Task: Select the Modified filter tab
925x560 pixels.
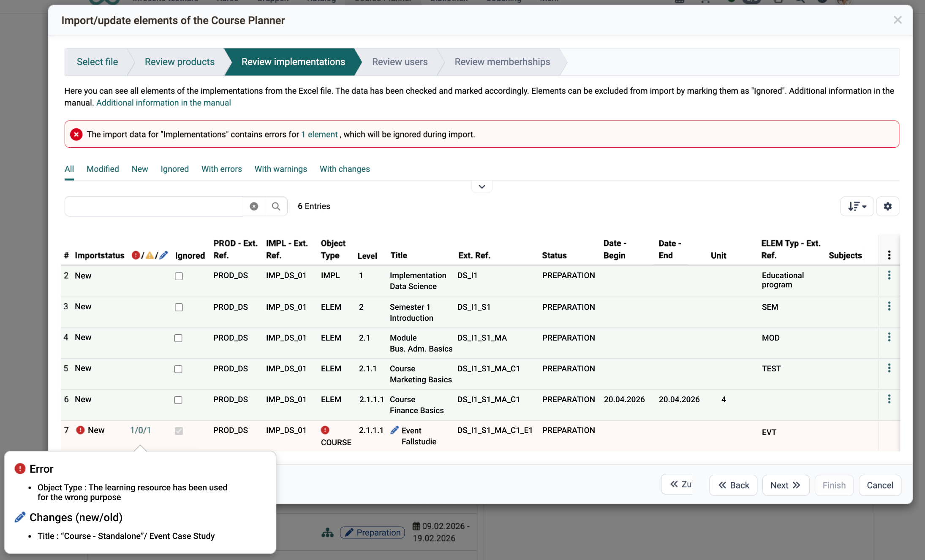Action: pos(103,169)
